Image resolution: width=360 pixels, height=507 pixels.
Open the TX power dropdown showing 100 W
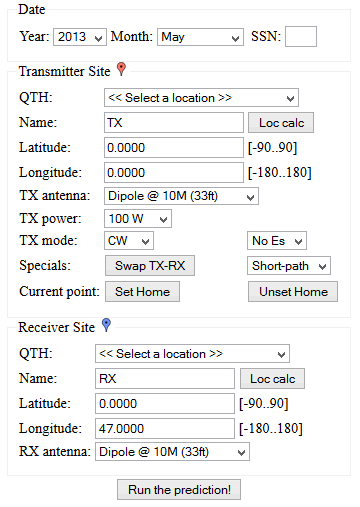pyautogui.click(x=138, y=219)
